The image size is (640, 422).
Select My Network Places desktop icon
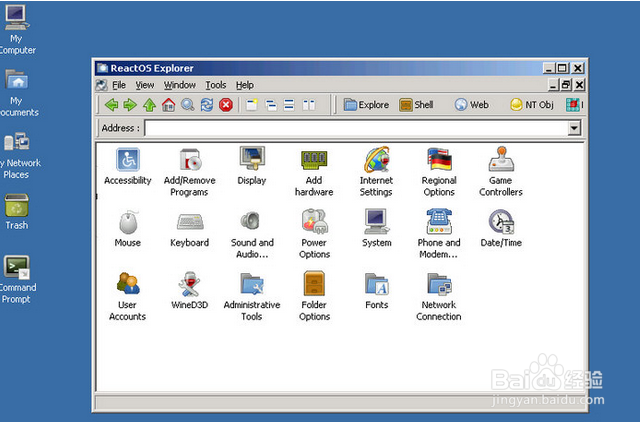point(19,156)
